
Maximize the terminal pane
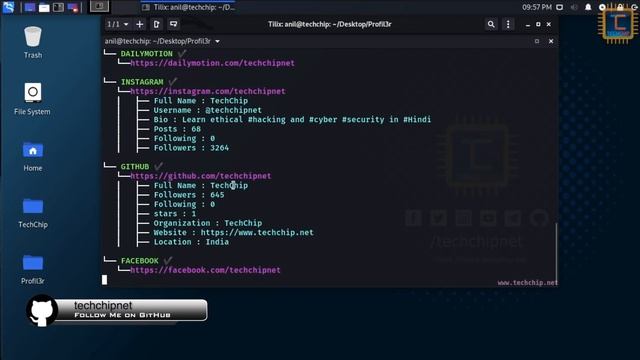(537, 41)
